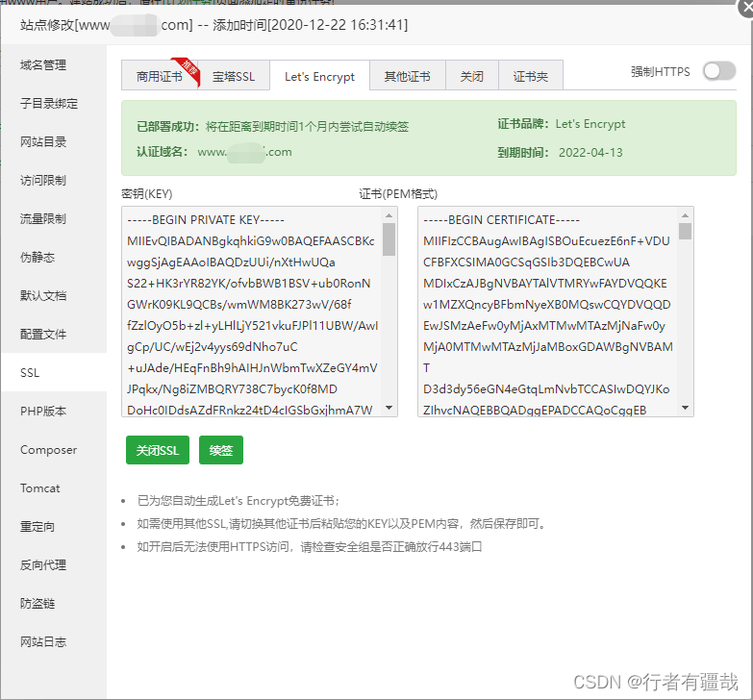Open 反向代理 settings in the sidebar

tap(43, 565)
